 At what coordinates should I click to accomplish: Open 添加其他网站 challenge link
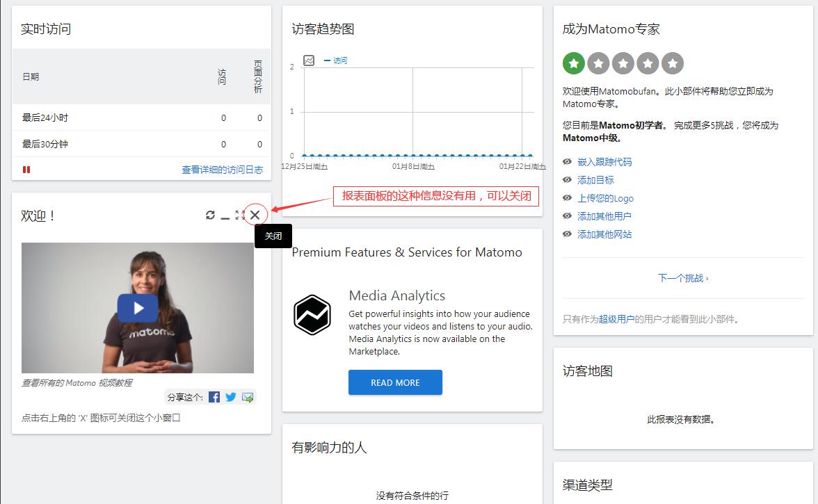pos(604,234)
